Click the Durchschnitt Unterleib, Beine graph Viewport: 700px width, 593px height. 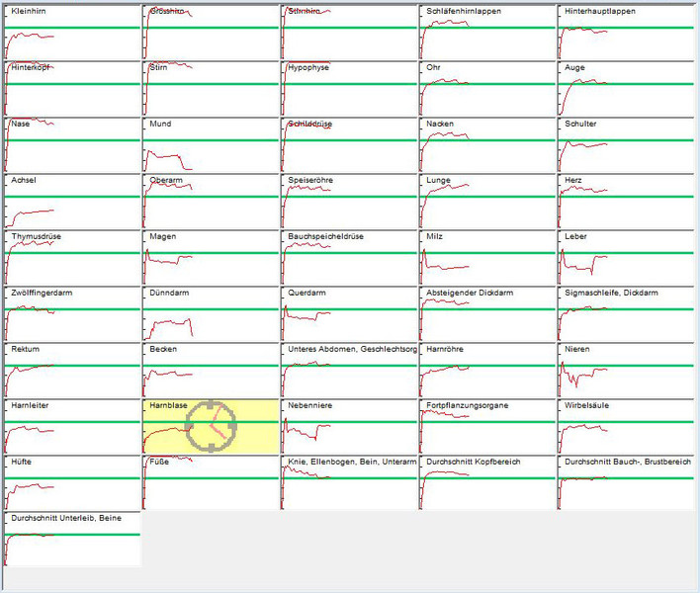click(72, 539)
